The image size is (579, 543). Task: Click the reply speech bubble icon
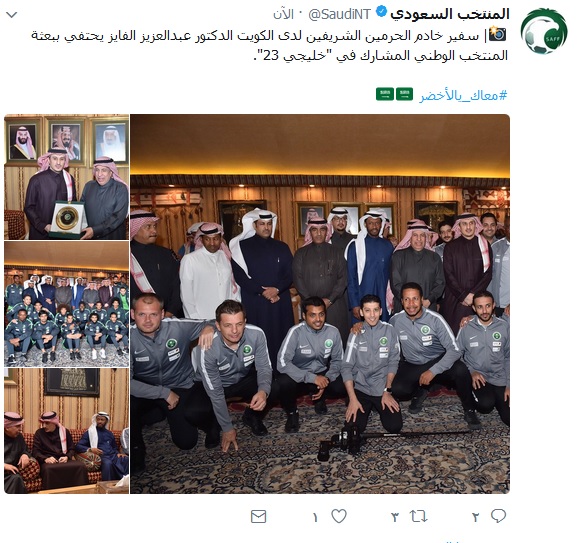point(498,516)
